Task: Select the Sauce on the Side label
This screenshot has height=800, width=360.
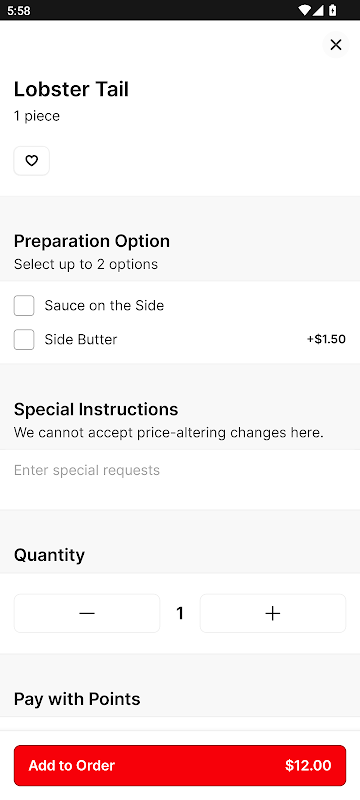Action: click(x=104, y=306)
